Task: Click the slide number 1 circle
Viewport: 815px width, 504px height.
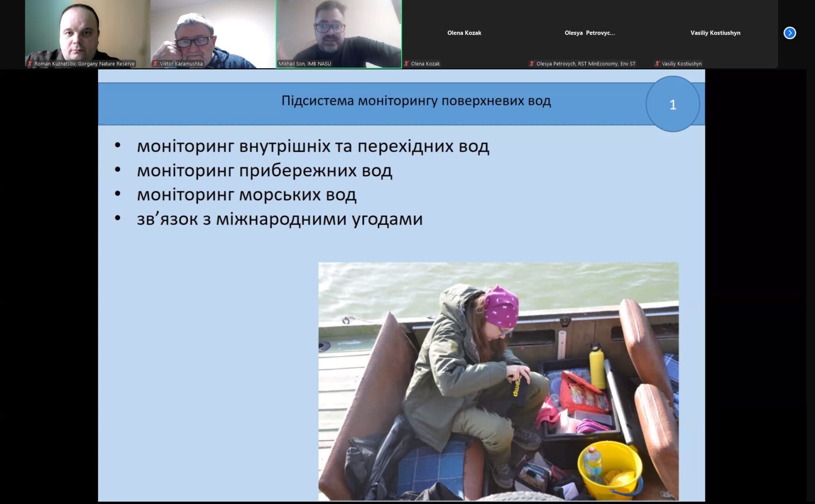Action: [x=673, y=105]
